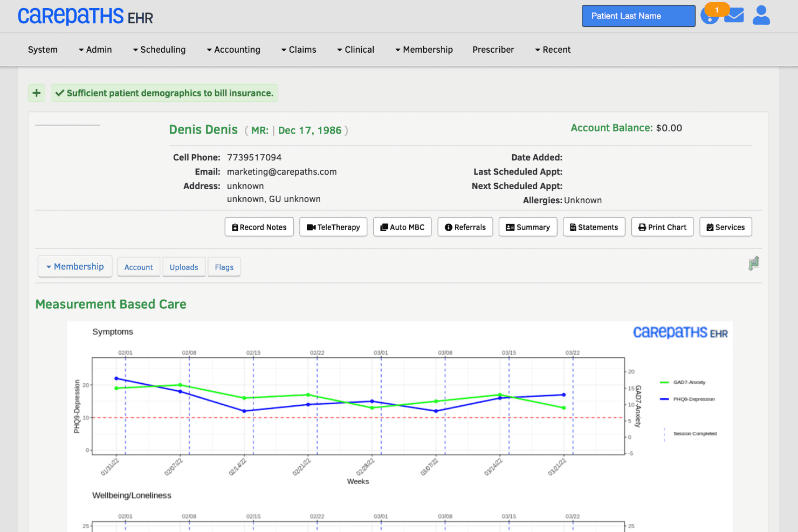
Task: Expand the Recent dropdown menu
Action: pyautogui.click(x=553, y=50)
